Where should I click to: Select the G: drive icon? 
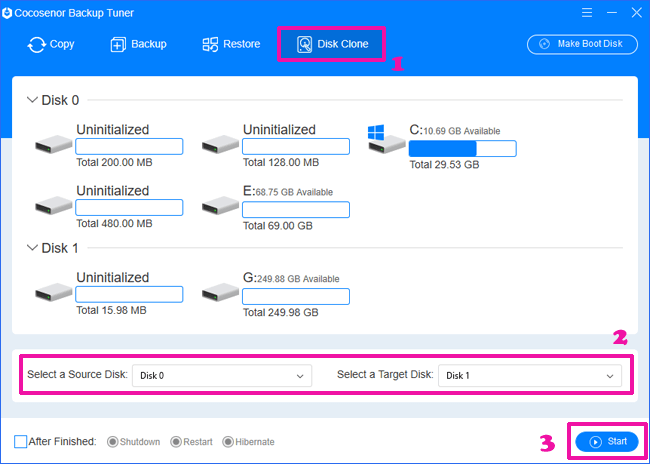pyautogui.click(x=220, y=292)
